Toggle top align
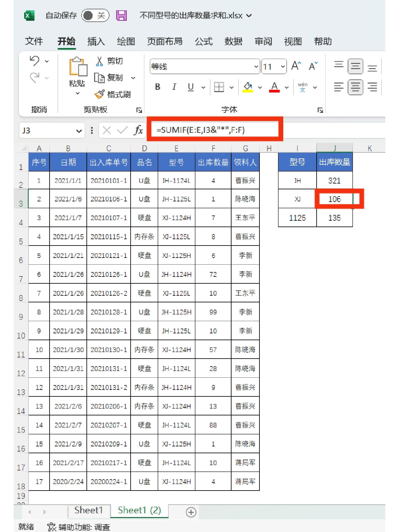The height and width of the screenshot is (532, 399). coord(339,65)
